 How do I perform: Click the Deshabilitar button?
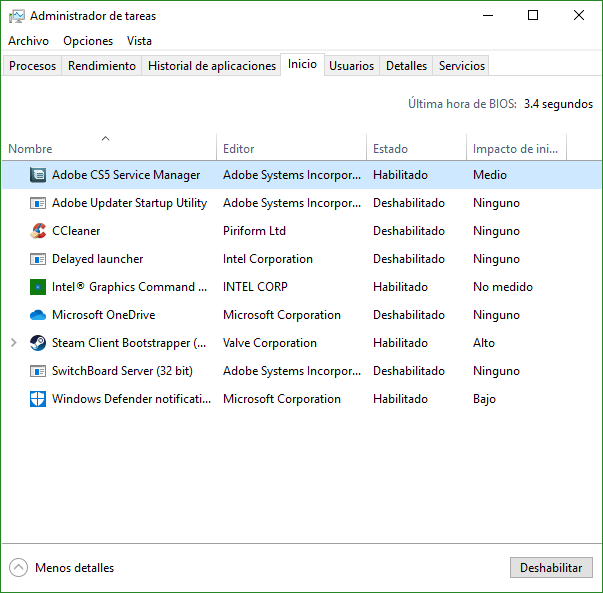(x=551, y=568)
